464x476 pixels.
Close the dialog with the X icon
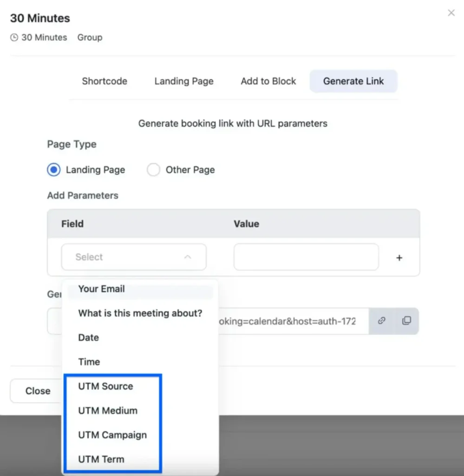pyautogui.click(x=451, y=13)
